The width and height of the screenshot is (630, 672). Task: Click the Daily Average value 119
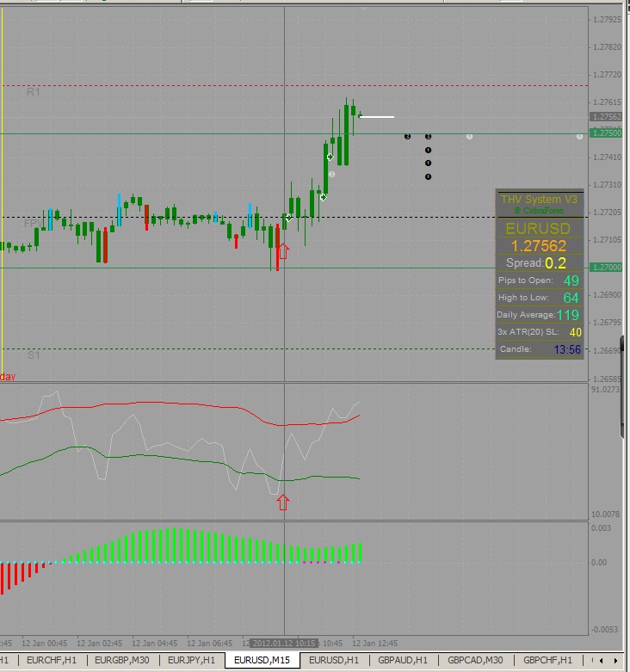click(568, 315)
